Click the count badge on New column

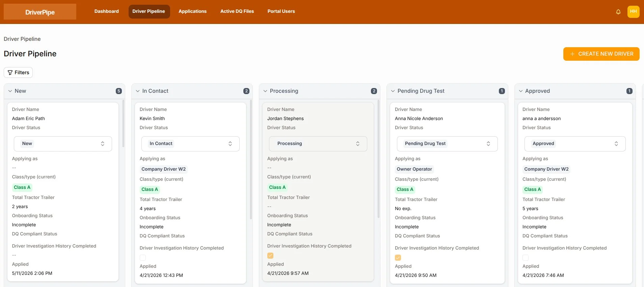coord(119,91)
